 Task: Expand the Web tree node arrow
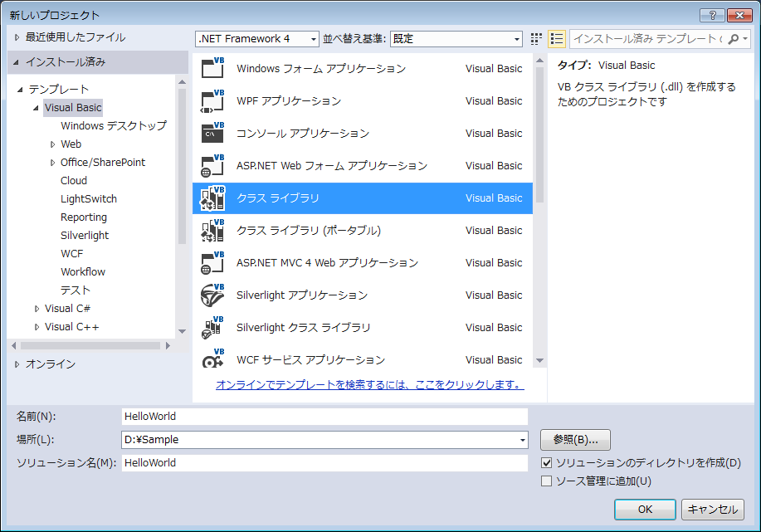point(52,144)
